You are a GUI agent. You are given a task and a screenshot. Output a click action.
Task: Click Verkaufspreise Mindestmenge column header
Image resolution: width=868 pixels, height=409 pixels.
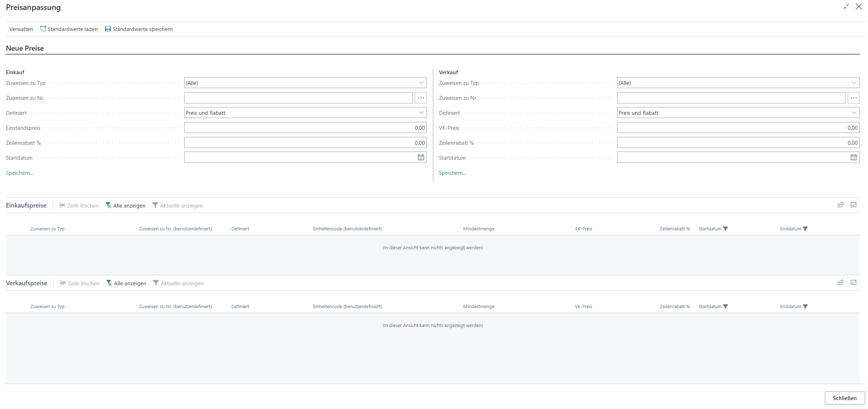click(479, 307)
